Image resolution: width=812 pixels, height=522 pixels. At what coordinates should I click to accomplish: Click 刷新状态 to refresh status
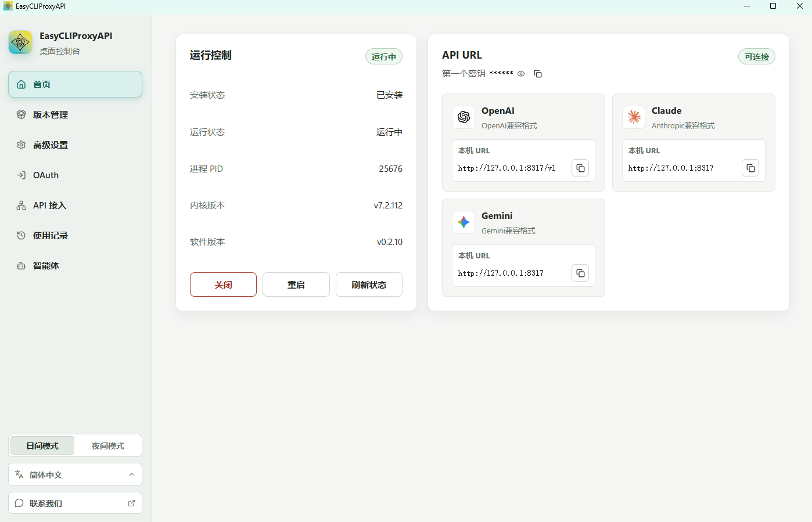[x=369, y=285]
